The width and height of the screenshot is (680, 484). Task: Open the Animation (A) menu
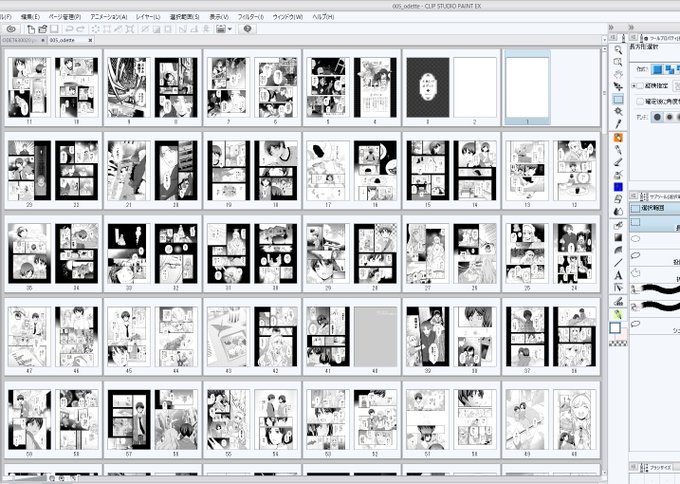click(109, 17)
